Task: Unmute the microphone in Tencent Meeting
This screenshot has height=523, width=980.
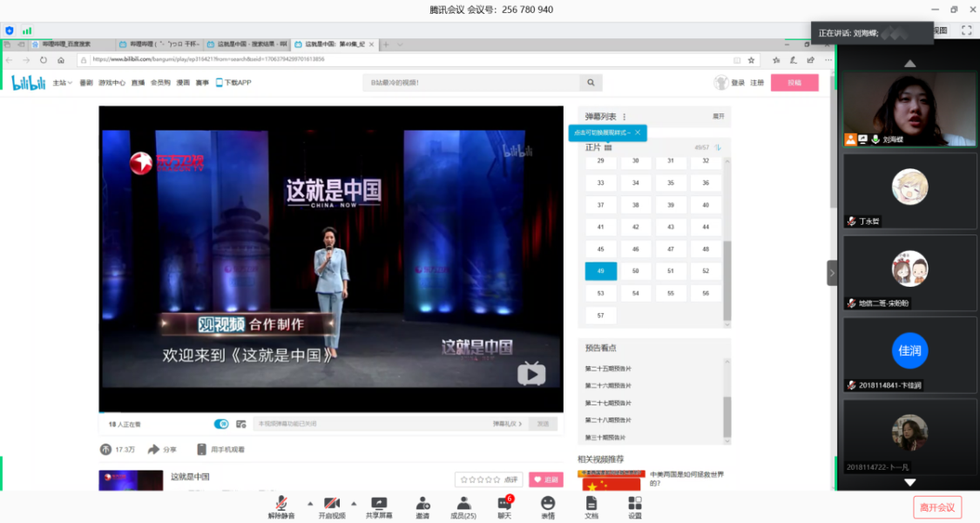Action: (281, 507)
